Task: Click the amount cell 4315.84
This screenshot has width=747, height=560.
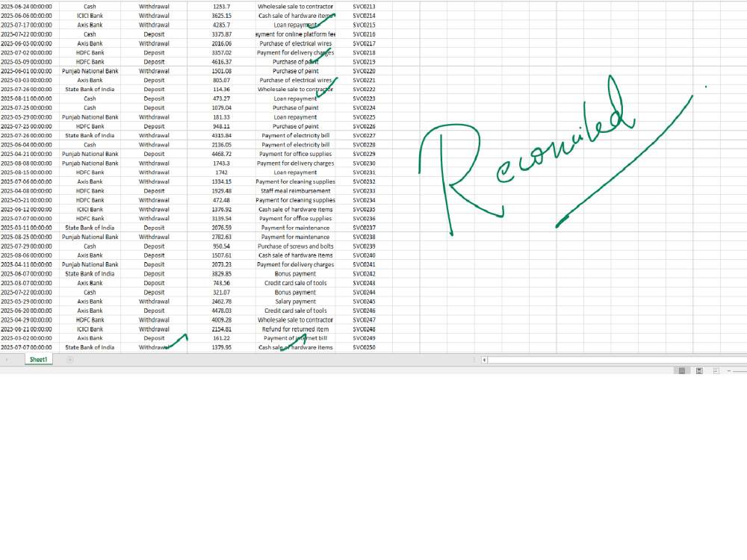Action: [x=222, y=136]
